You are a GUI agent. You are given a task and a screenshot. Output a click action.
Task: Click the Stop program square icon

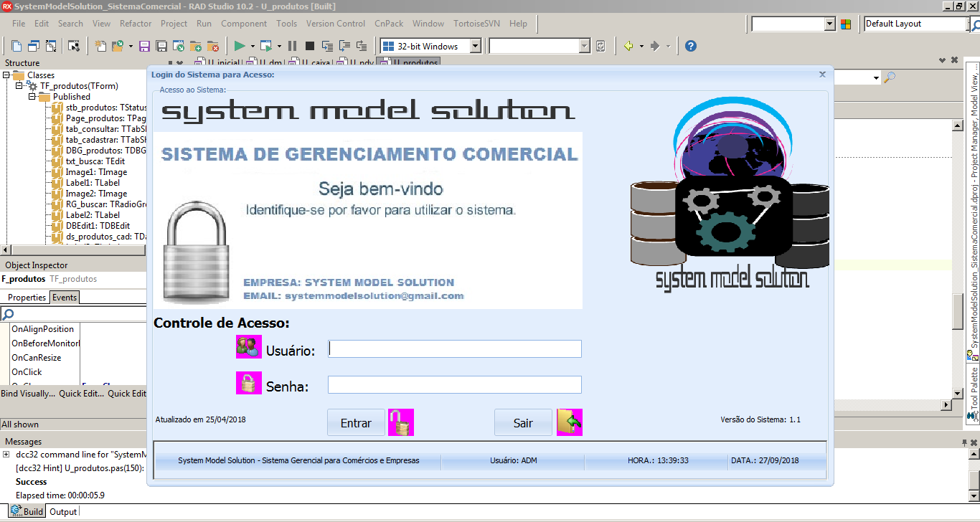click(310, 46)
